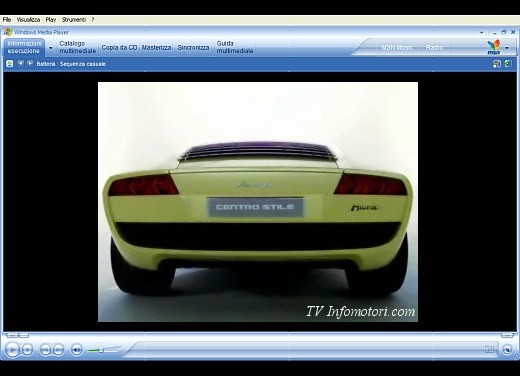
Task: Select previous visualization with the left arrow
Action: [21, 63]
